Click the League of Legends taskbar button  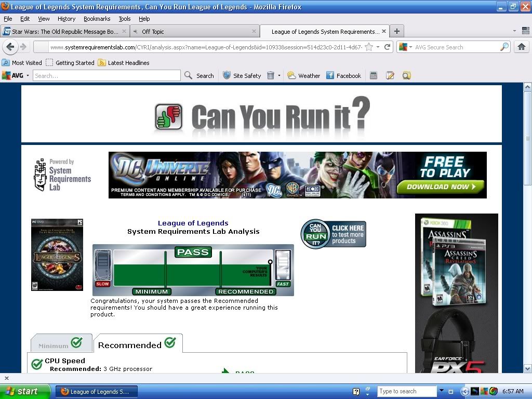coord(97,392)
